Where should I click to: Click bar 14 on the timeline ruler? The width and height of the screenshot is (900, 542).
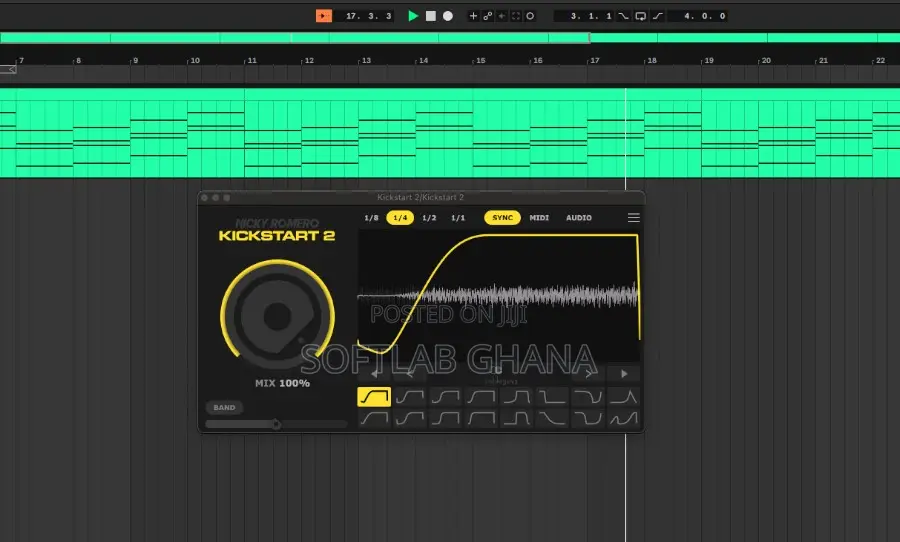coord(423,60)
